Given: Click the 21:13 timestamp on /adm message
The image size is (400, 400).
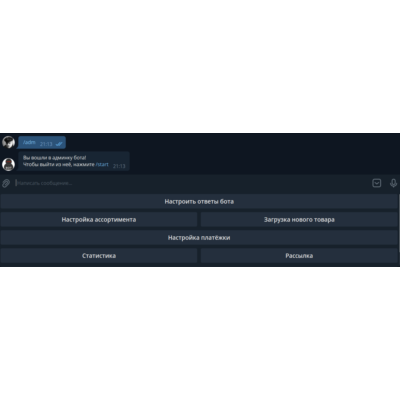Looking at the screenshot, I should (46, 144).
